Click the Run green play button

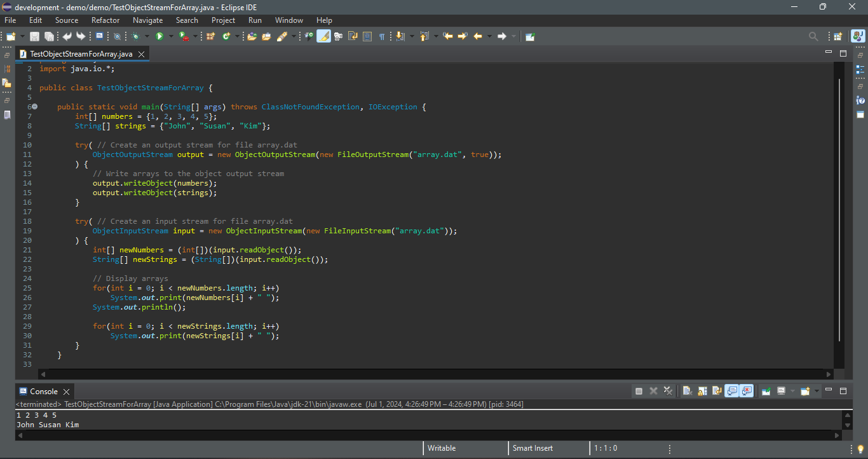tap(159, 36)
